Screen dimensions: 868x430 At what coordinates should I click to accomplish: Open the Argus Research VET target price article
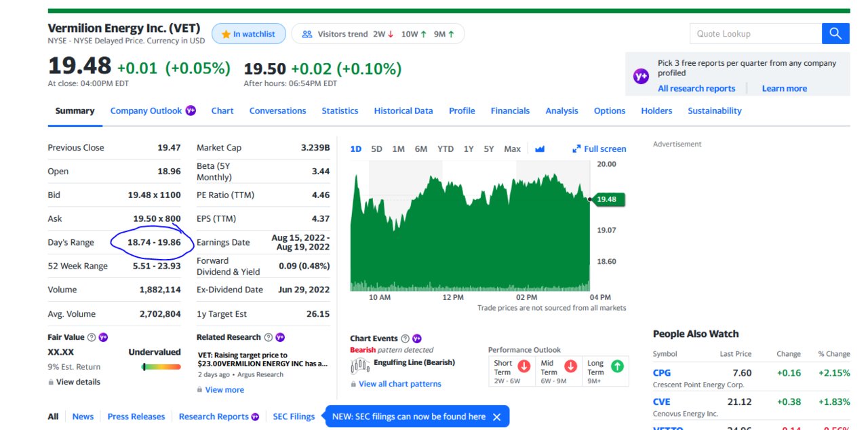[262, 359]
